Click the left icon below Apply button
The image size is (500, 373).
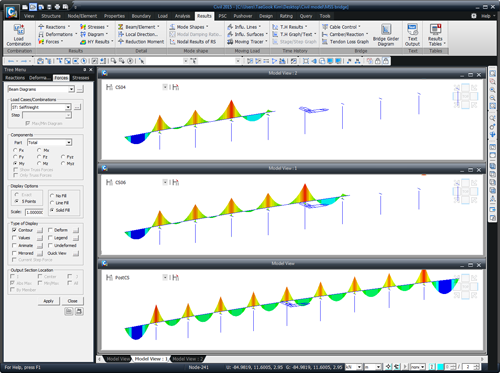click(69, 311)
